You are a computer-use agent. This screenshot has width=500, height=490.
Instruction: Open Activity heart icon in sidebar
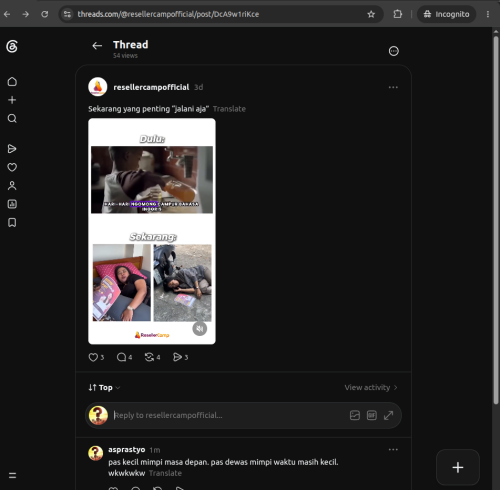coord(12,167)
